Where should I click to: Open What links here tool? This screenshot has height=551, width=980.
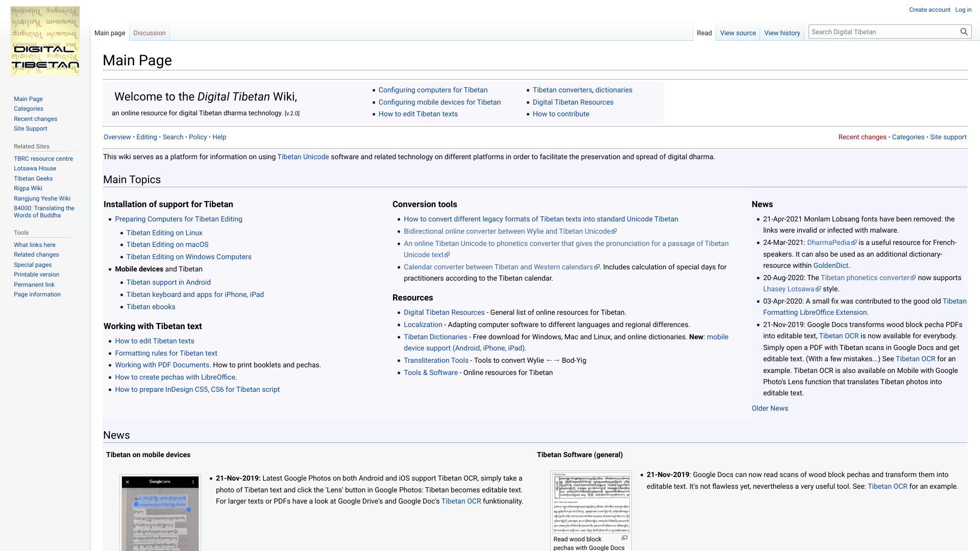(x=35, y=245)
